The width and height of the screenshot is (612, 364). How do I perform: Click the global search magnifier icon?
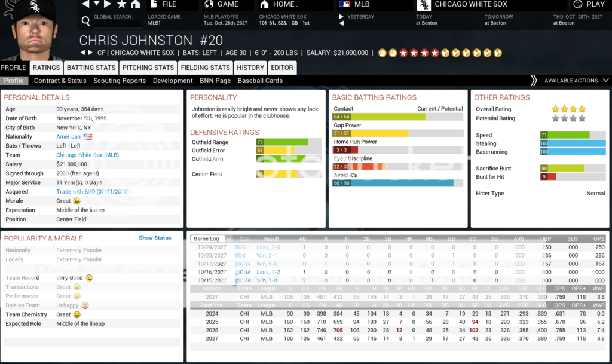[85, 22]
